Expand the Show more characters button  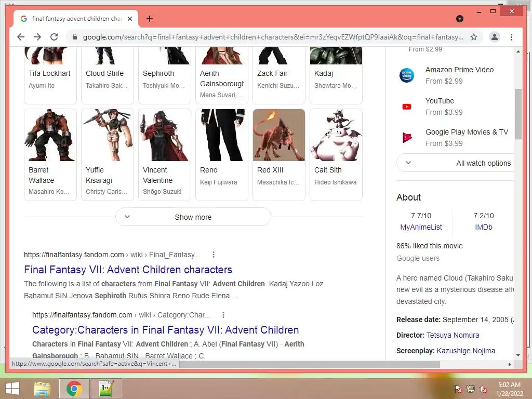pos(193,217)
